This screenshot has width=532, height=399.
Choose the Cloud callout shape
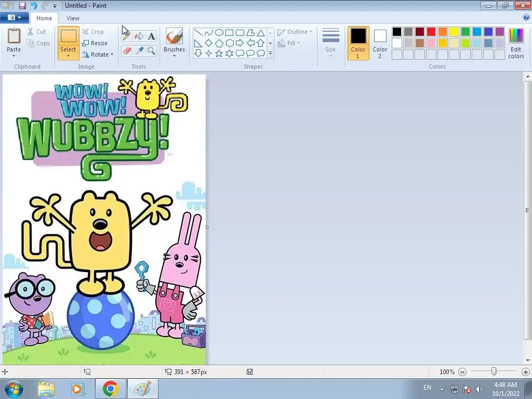tap(261, 54)
